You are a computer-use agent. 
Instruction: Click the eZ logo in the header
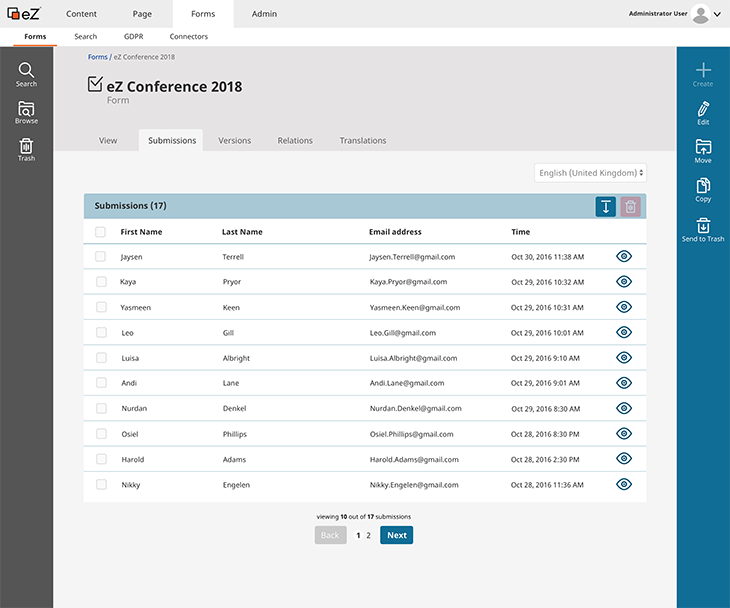(24, 14)
